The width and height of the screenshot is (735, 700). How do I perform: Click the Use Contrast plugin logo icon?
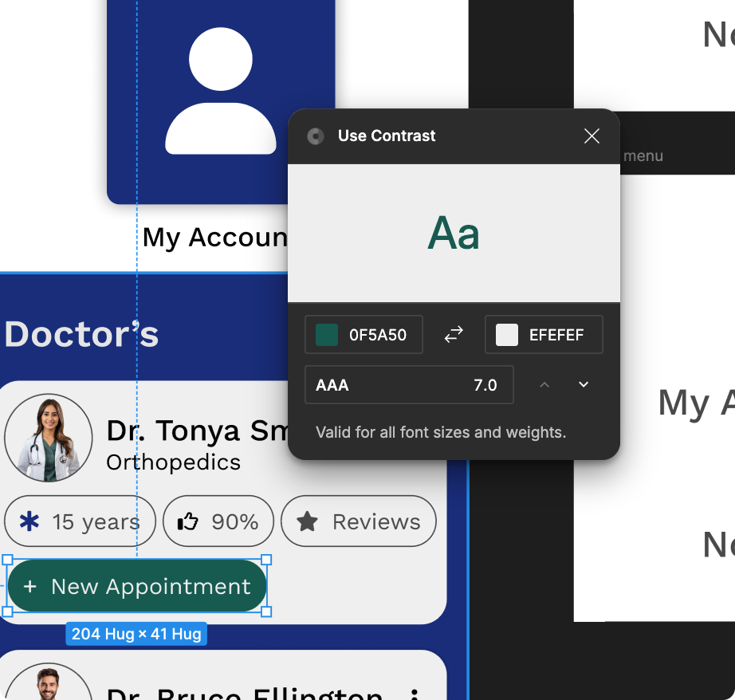316,136
